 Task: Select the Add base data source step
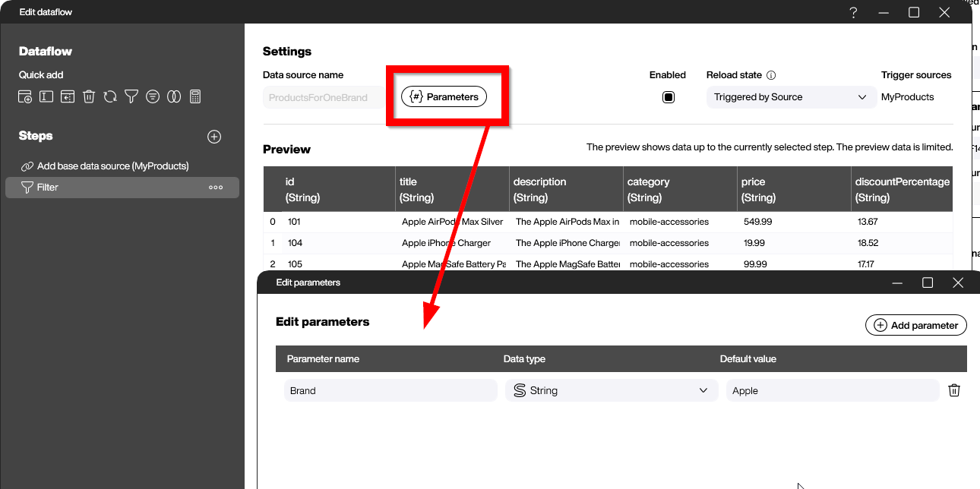112,166
